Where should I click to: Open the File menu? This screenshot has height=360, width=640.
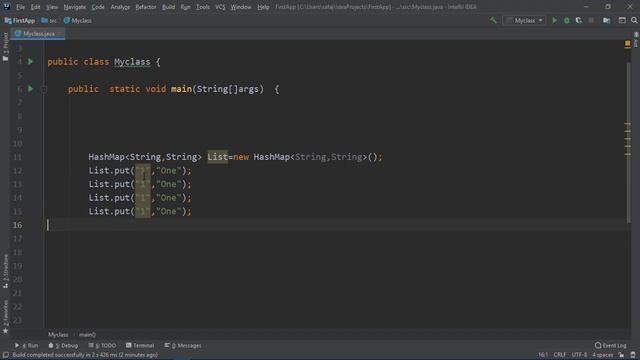(20, 7)
